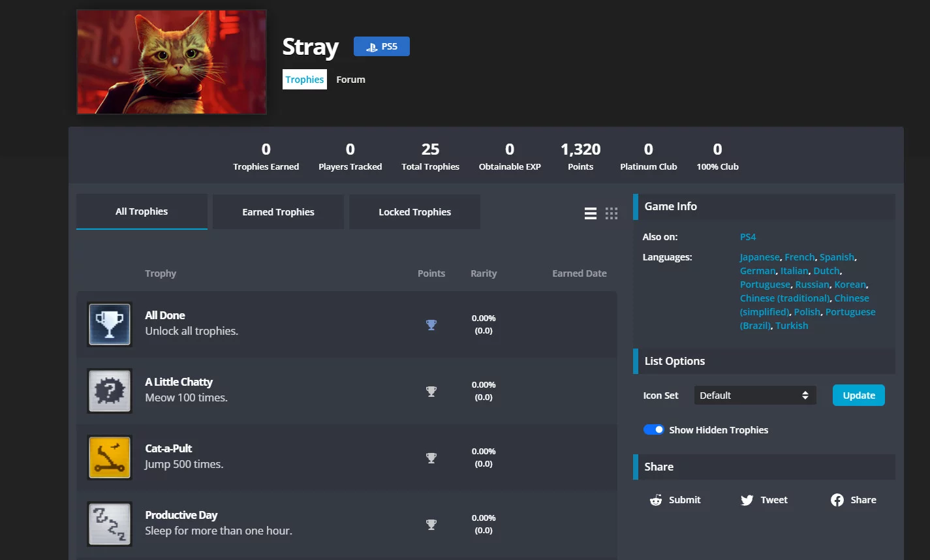Click trophy symbol in Cat-a-Pult row
Viewport: 930px width, 560px height.
point(431,458)
